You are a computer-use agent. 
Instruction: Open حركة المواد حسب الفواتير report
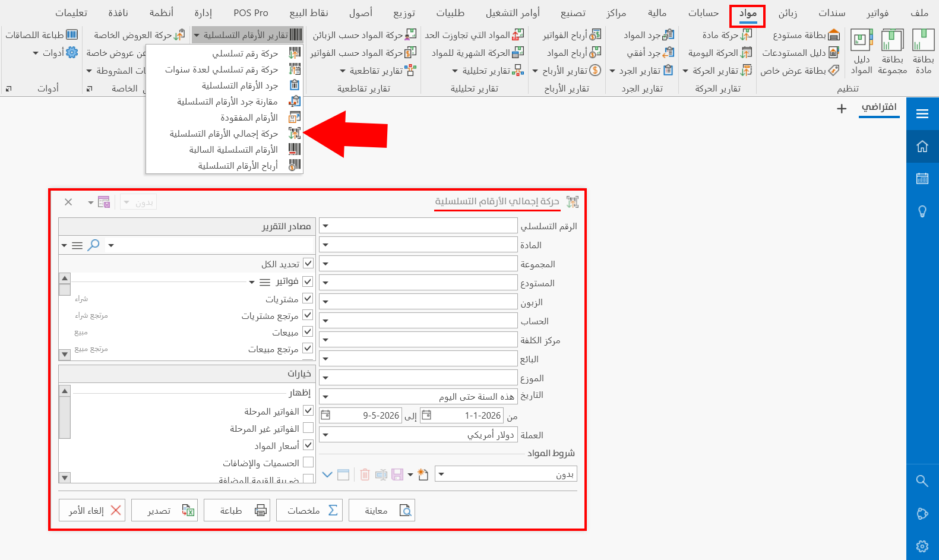(x=363, y=53)
